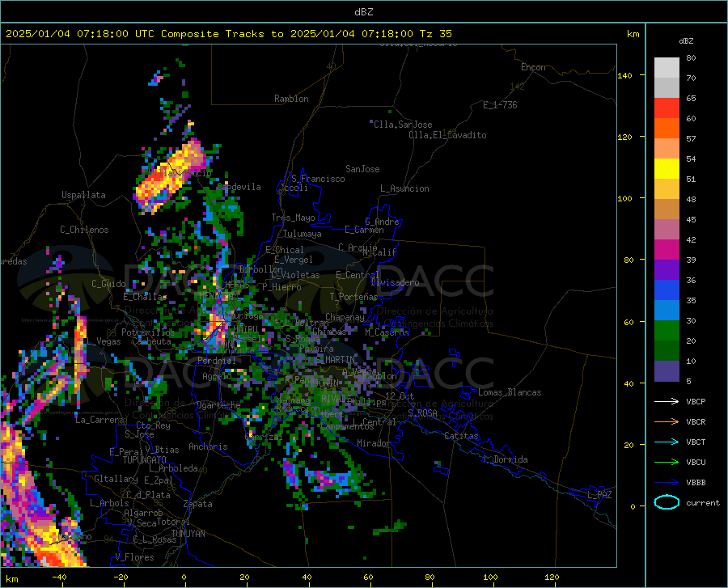This screenshot has width=728, height=588.
Task: Click the cyan VBCT arrow legend icon
Action: pos(667,442)
